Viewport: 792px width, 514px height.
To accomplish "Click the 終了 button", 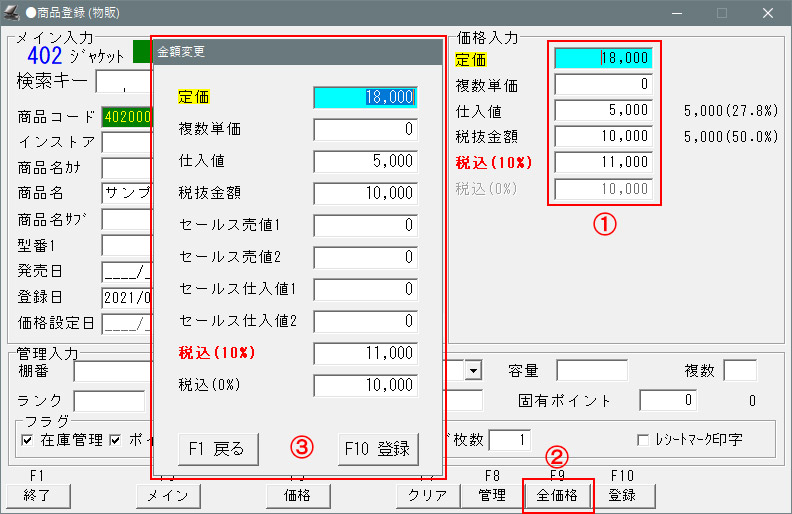I will tap(38, 495).
